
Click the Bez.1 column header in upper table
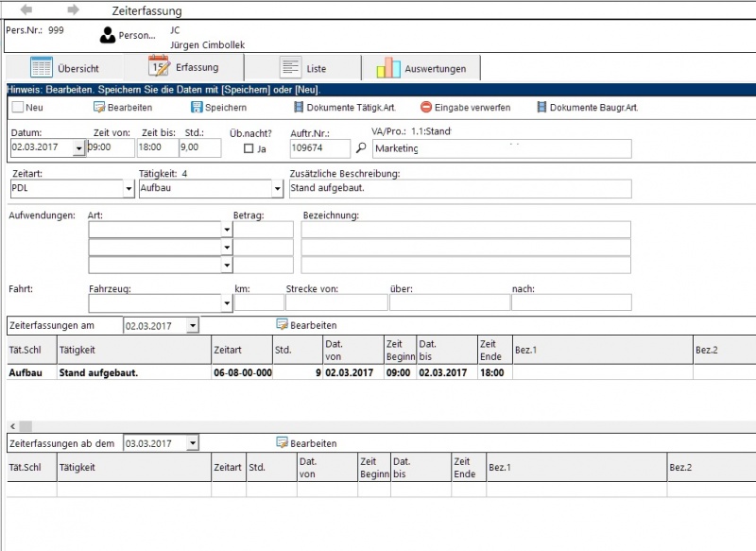click(x=603, y=350)
